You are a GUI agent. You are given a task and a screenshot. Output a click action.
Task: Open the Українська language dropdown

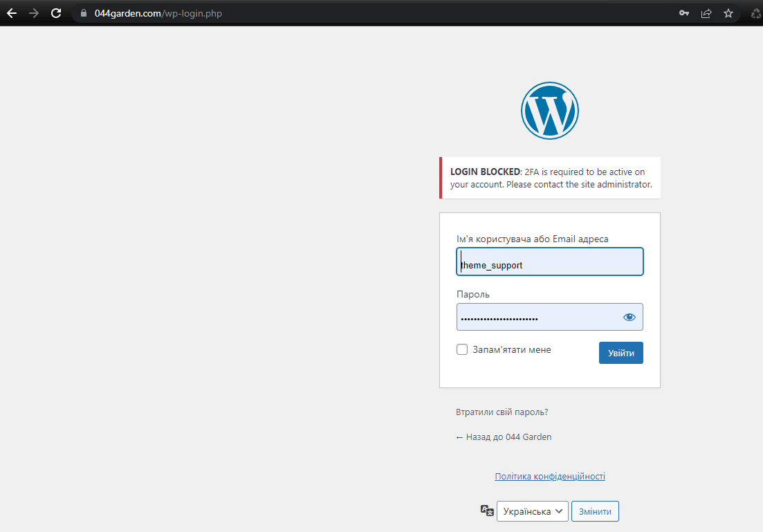pos(533,511)
